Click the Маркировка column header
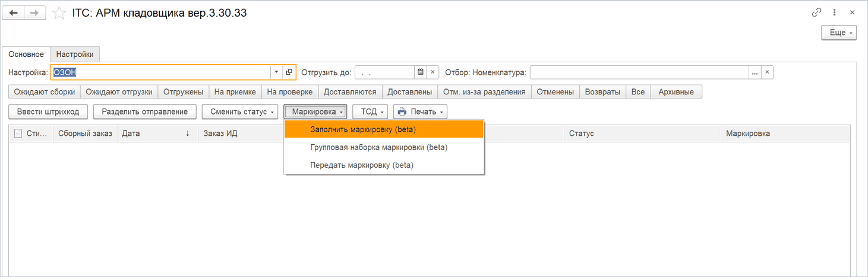Viewport: 868px width, 277px height. (x=785, y=133)
